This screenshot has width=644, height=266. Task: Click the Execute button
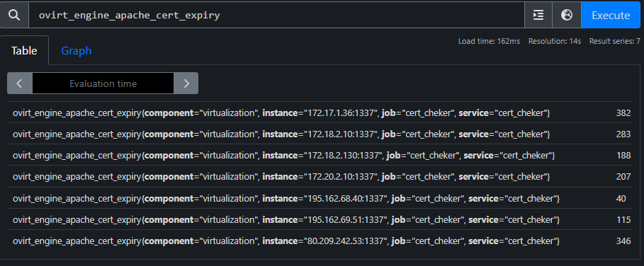(610, 15)
